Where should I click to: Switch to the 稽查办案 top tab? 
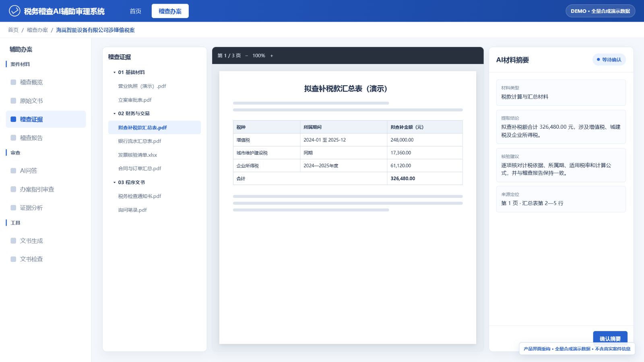click(170, 11)
